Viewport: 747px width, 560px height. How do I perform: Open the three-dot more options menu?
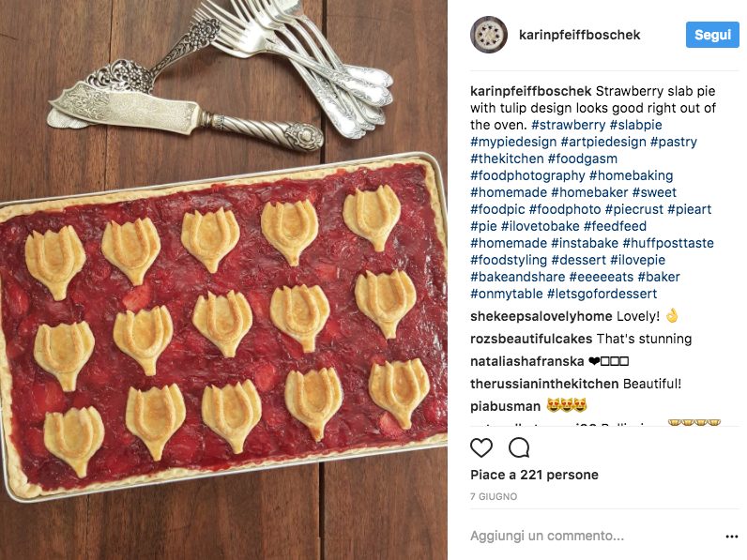tap(731, 537)
